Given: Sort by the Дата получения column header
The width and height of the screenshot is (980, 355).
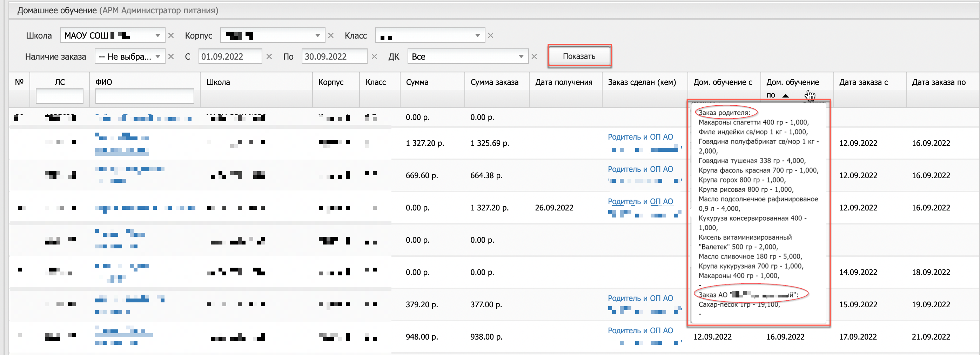Looking at the screenshot, I should [564, 82].
